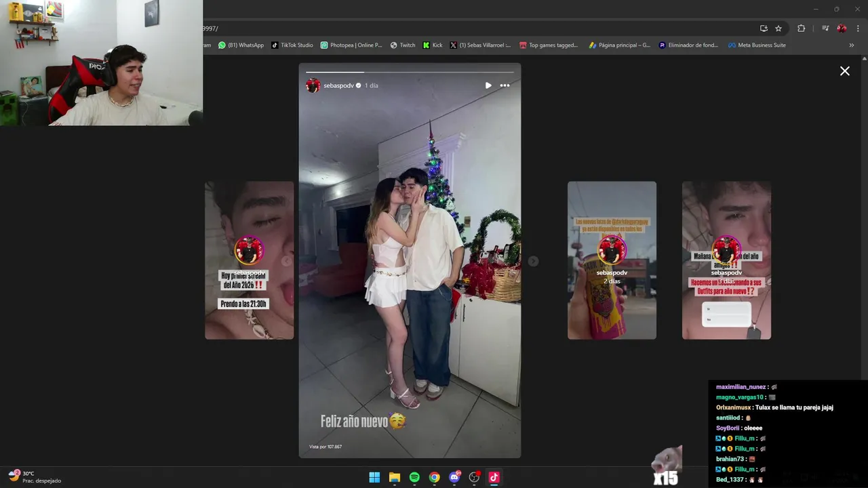Open the Meta Business Suite bookmark
This screenshot has height=488, width=868.
pyautogui.click(x=757, y=45)
